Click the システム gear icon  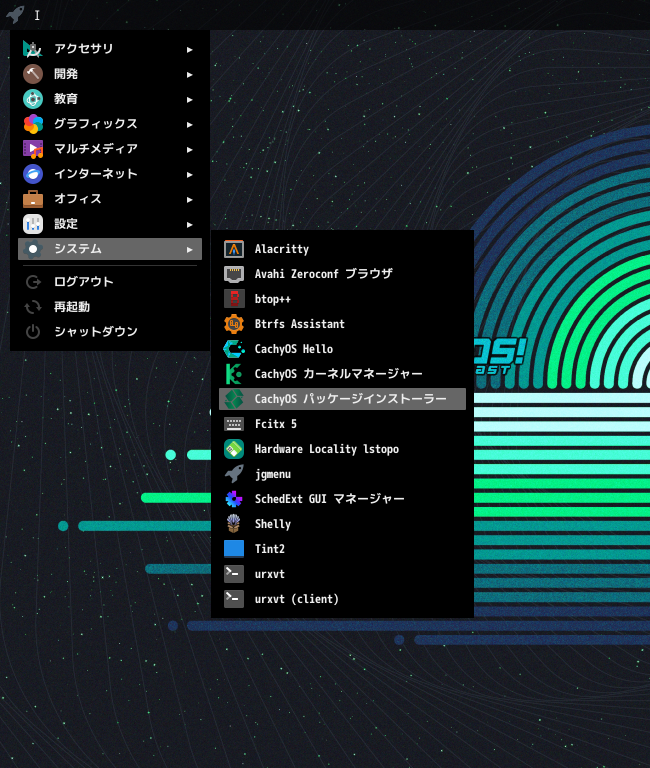coord(33,249)
